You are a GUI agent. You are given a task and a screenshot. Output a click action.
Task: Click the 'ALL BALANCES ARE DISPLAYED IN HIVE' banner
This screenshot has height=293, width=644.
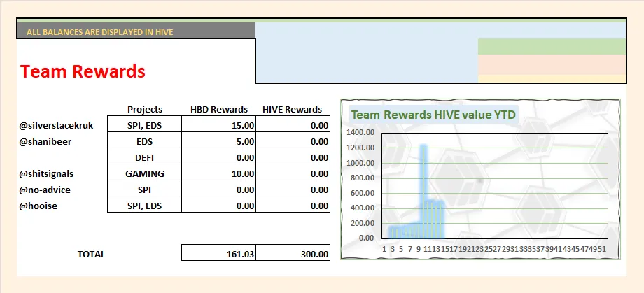[136, 31]
